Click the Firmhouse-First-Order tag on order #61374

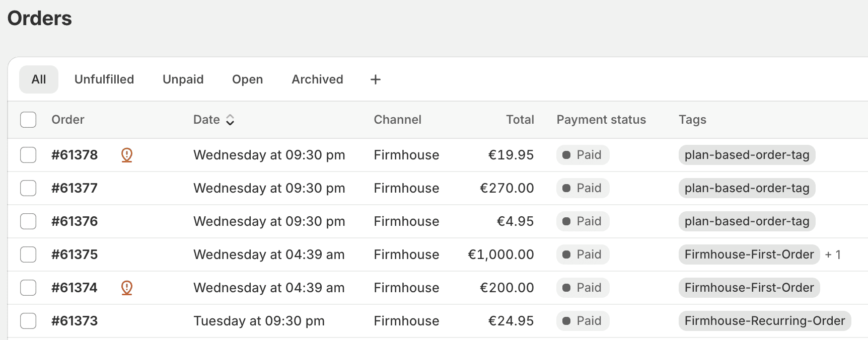tap(749, 288)
